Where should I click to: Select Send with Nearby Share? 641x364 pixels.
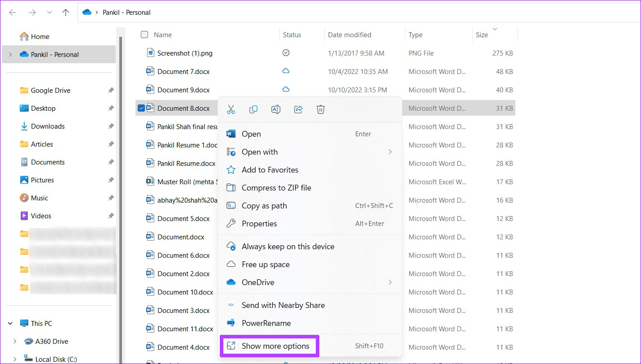[x=310, y=305]
